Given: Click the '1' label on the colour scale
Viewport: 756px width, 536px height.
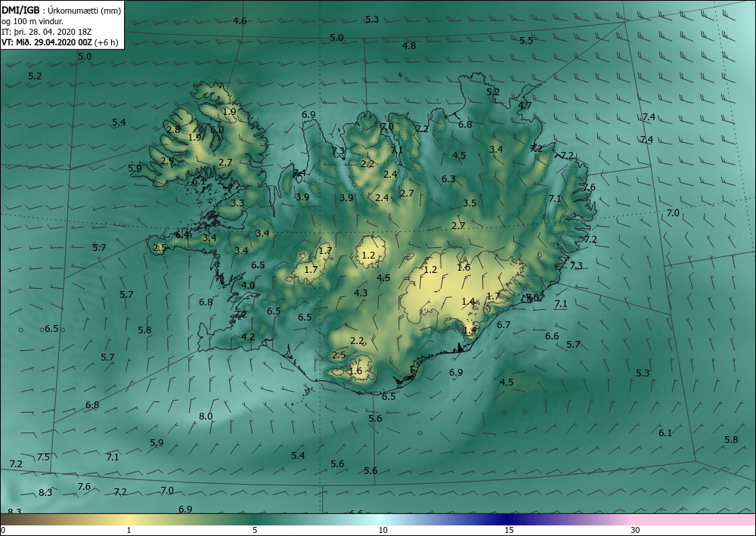Looking at the screenshot, I should pos(129,530).
